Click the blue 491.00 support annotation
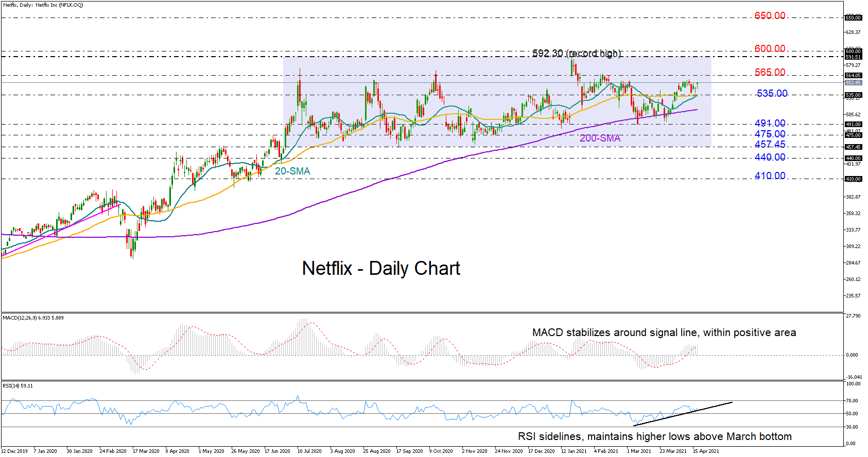This screenshot has width=868, height=457. [770, 124]
